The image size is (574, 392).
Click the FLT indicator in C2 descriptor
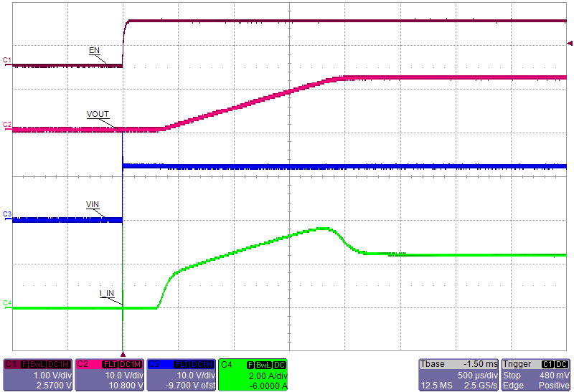(109, 365)
